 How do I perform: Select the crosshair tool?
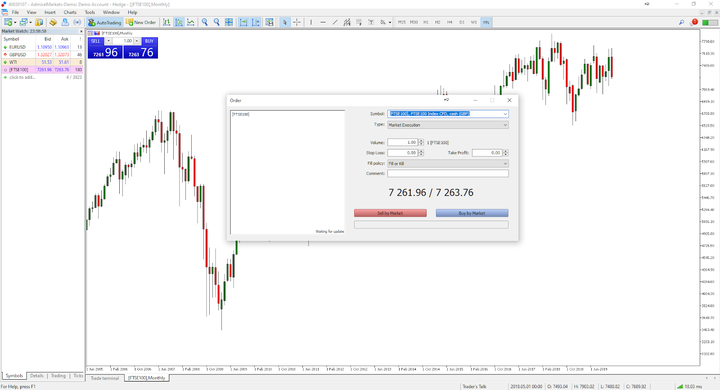click(x=297, y=22)
